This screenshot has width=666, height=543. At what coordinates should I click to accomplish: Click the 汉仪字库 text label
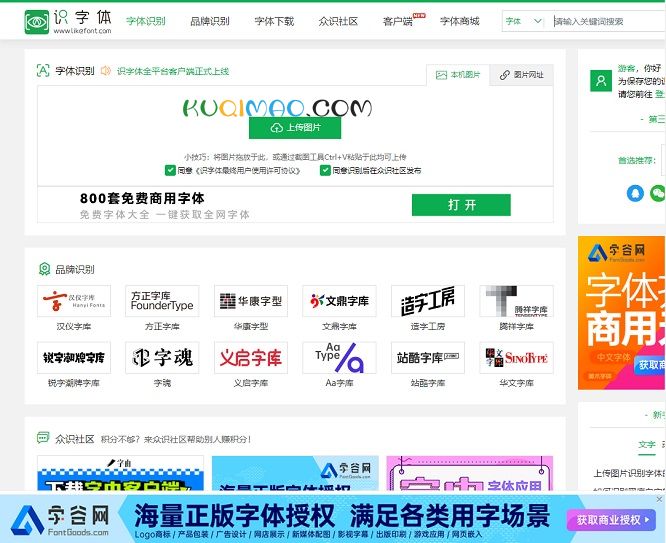pos(74,326)
